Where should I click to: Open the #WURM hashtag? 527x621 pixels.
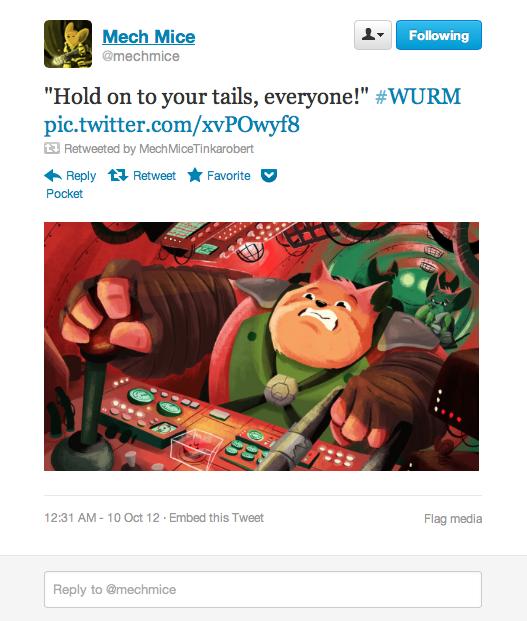[x=418, y=97]
